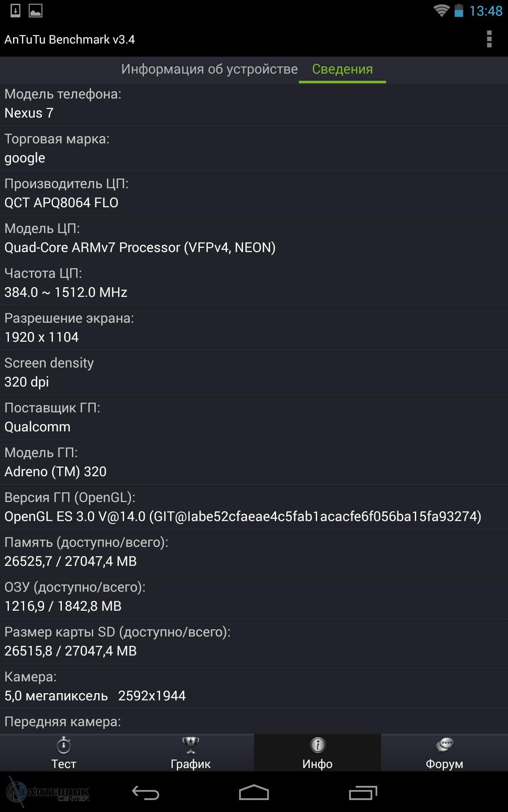Tap the Android back navigation button
The height and width of the screenshot is (812, 508).
pos(145,793)
